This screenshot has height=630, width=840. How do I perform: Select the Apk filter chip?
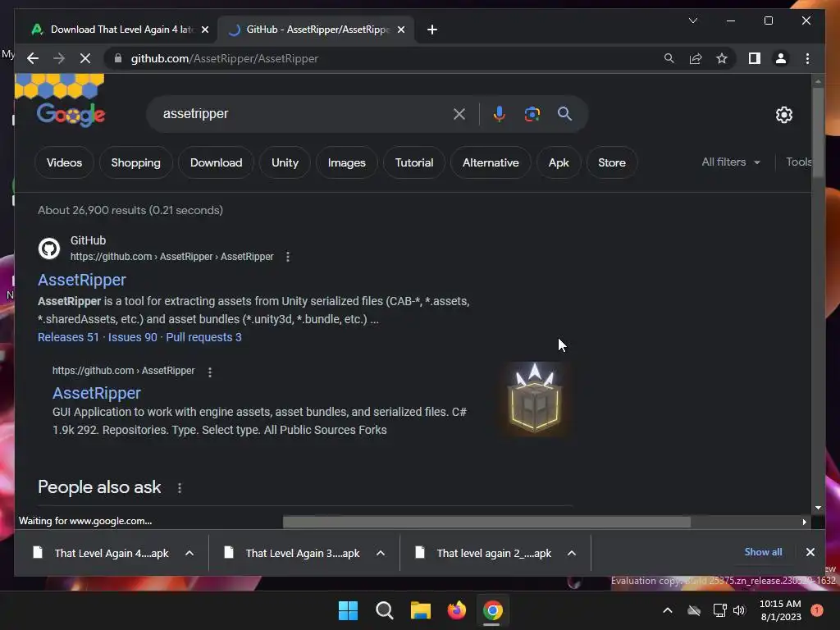[x=558, y=162]
